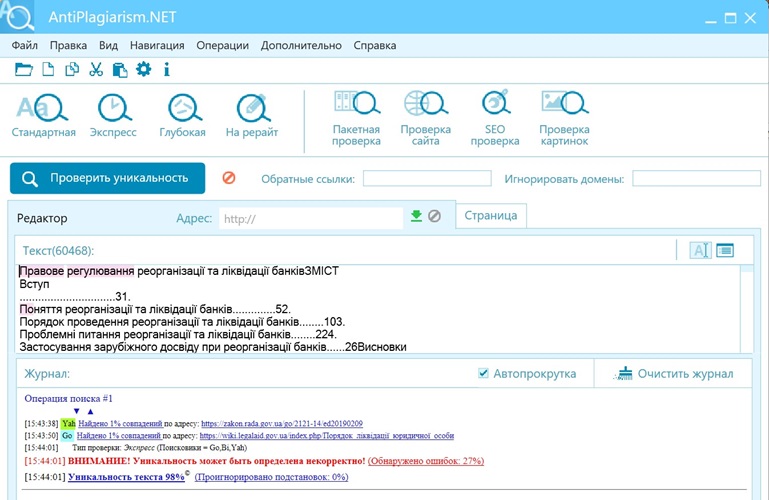The width and height of the screenshot is (769, 500).
Task: Open the Справка menu
Action: 375,46
